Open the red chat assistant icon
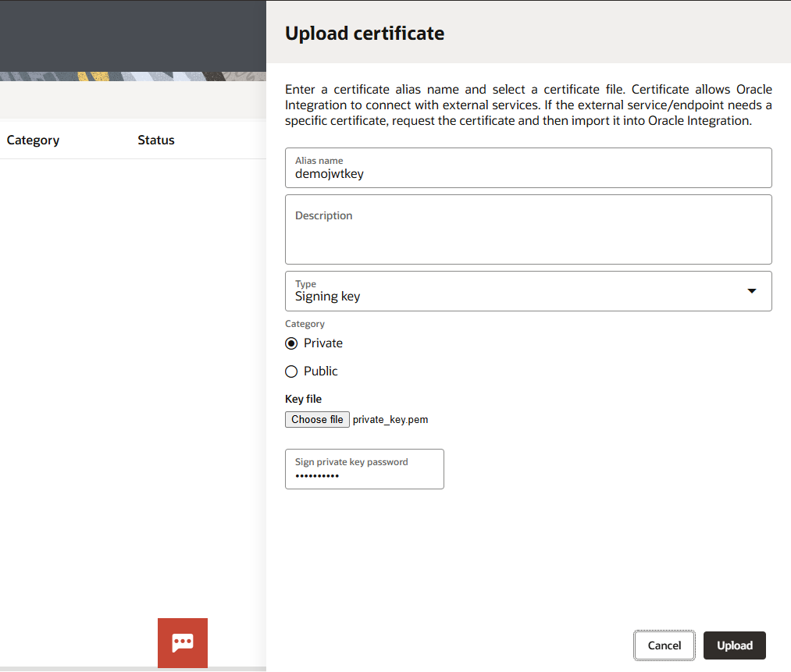Image resolution: width=791 pixels, height=672 pixels. point(183,642)
